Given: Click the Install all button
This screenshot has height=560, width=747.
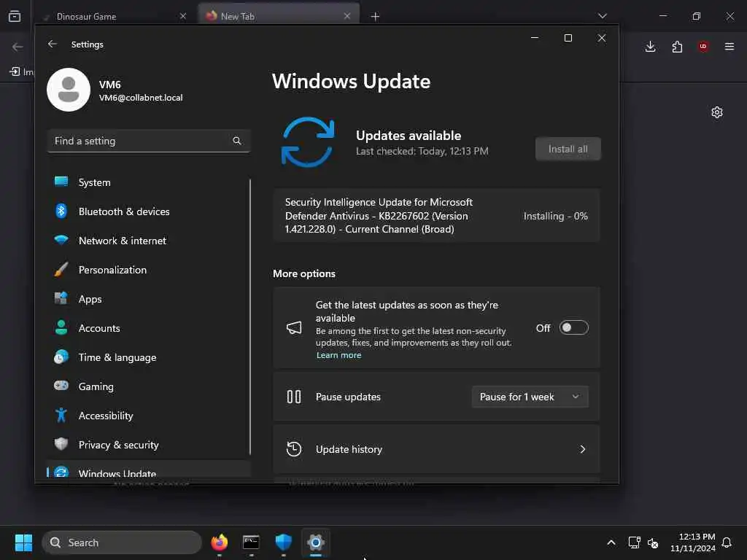Looking at the screenshot, I should pyautogui.click(x=568, y=149).
